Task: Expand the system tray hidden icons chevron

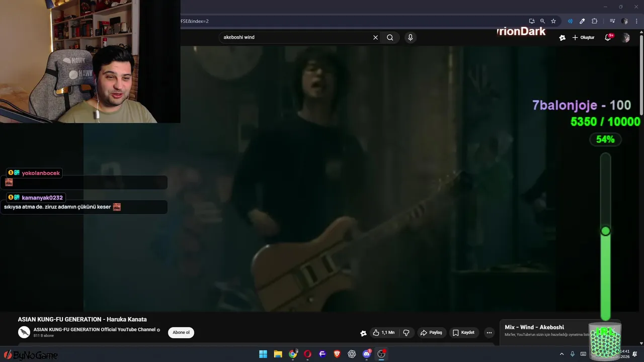Action: click(561, 354)
